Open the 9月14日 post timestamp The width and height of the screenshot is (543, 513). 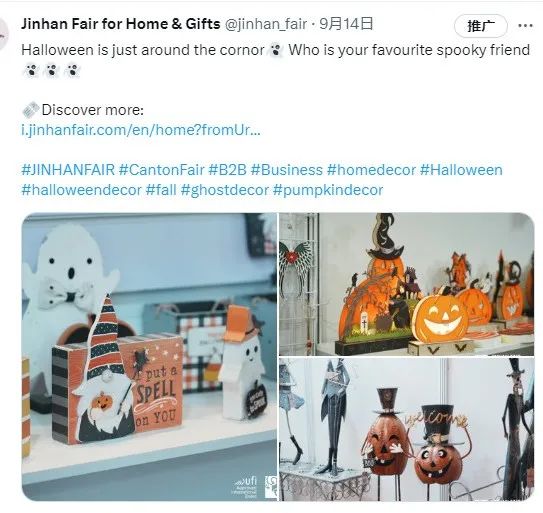(346, 24)
